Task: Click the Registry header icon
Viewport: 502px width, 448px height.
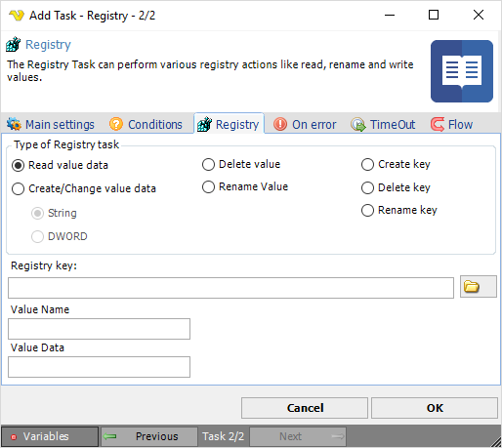Action: coord(13,44)
